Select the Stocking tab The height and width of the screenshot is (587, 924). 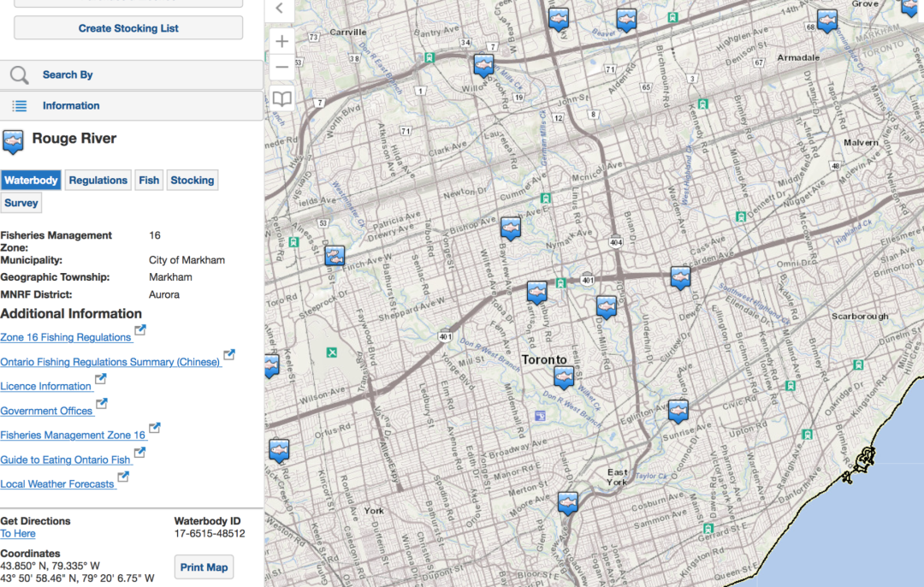[192, 180]
